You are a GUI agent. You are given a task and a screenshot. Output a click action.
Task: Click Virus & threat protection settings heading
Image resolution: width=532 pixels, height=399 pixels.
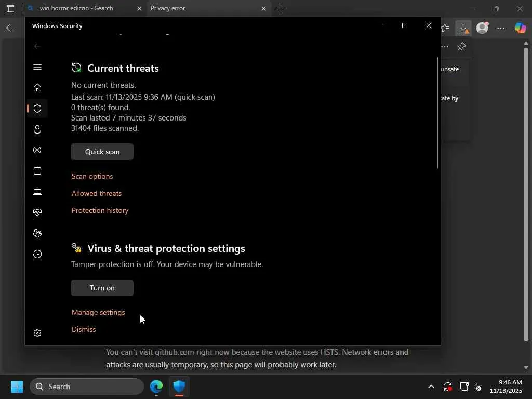(x=166, y=249)
